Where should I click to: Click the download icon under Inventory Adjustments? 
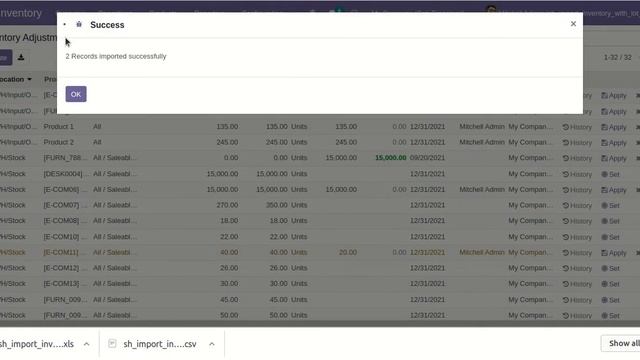coord(21,58)
